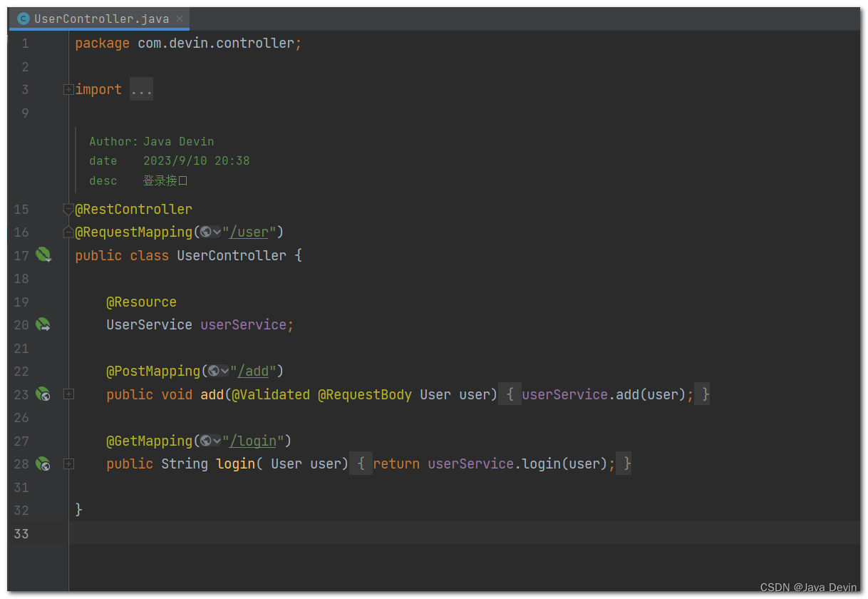Click the "/user" request mapping link
Viewport: 868px width, 599px height.
coord(249,232)
